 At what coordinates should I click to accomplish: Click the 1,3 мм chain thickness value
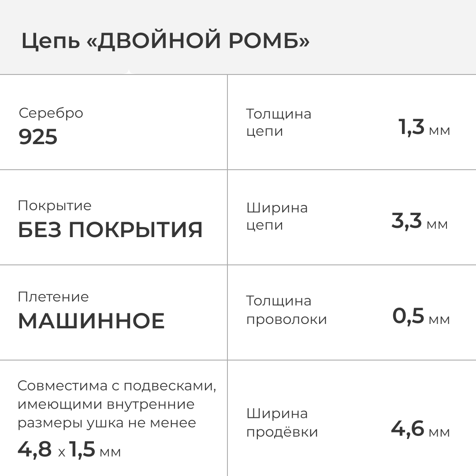click(424, 128)
